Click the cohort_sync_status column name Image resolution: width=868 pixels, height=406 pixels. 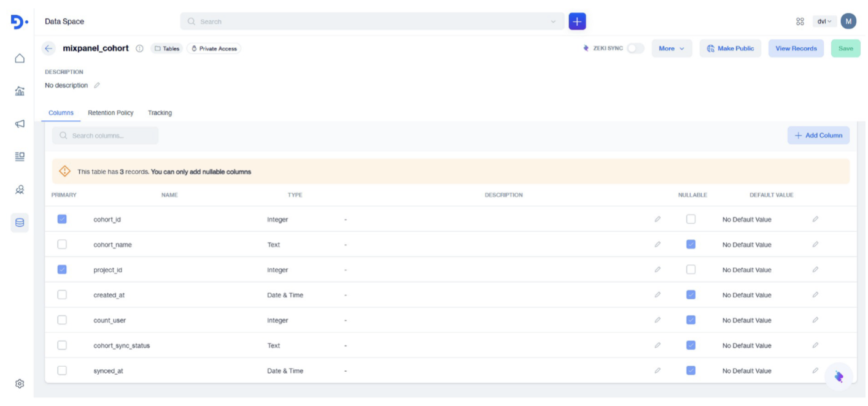(122, 345)
